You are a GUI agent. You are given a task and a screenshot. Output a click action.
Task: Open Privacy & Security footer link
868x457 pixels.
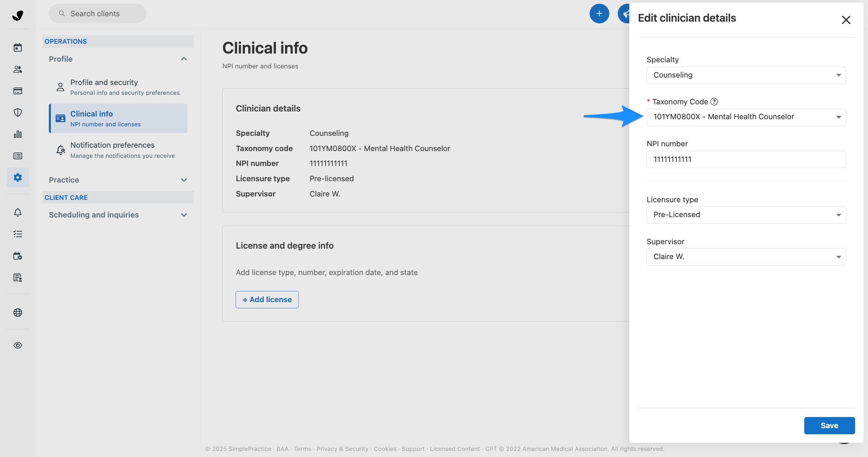click(342, 449)
